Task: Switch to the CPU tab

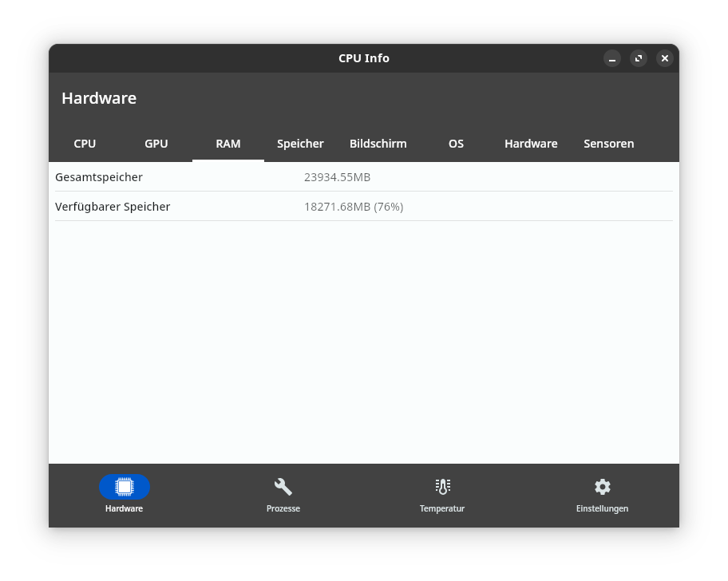Action: point(85,144)
